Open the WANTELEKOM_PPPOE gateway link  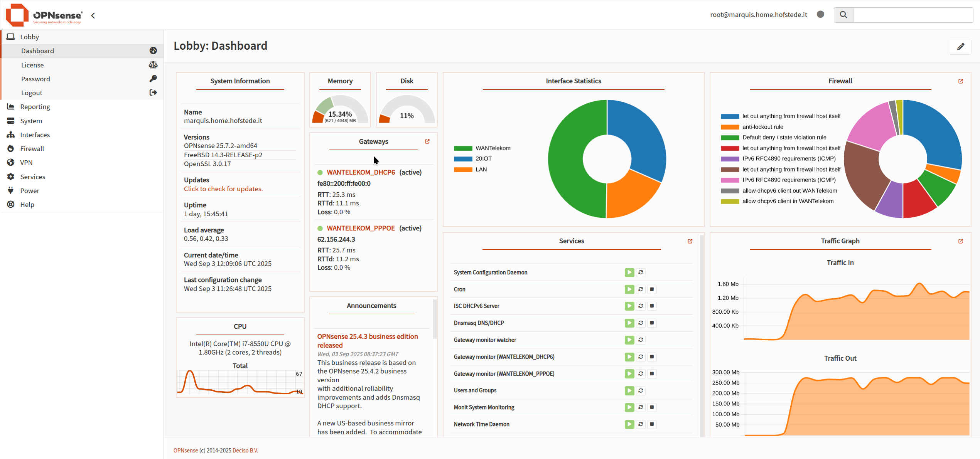coord(361,228)
